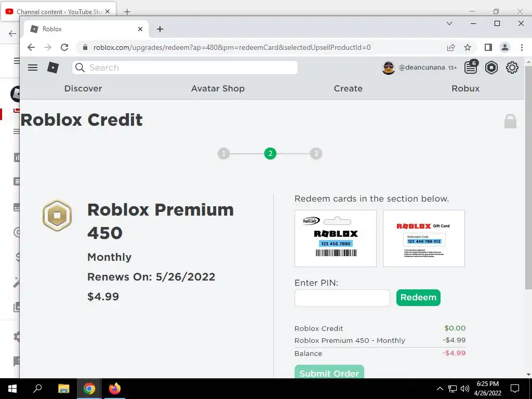The height and width of the screenshot is (399, 532).
Task: Open the Chrome profile avatar icon
Action: tap(505, 47)
